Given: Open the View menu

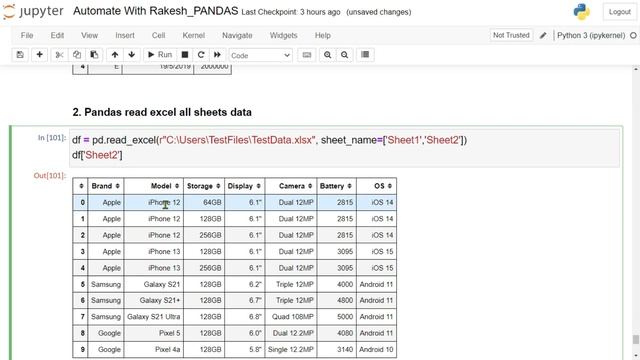Looking at the screenshot, I should coord(89,36).
